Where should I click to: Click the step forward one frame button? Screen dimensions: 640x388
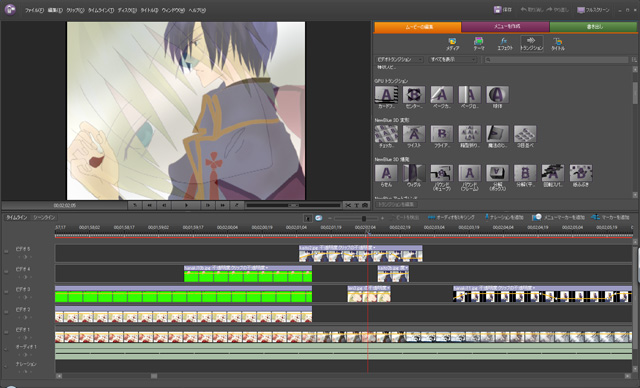point(208,205)
